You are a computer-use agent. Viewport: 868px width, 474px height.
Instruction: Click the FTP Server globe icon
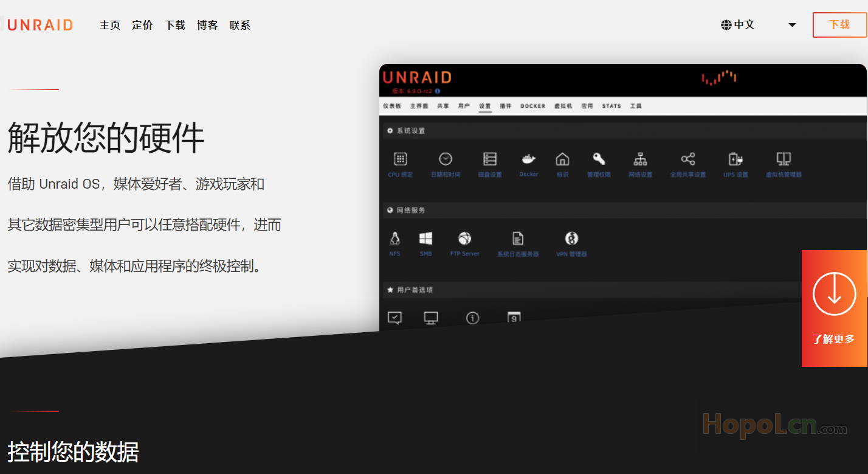[465, 238]
